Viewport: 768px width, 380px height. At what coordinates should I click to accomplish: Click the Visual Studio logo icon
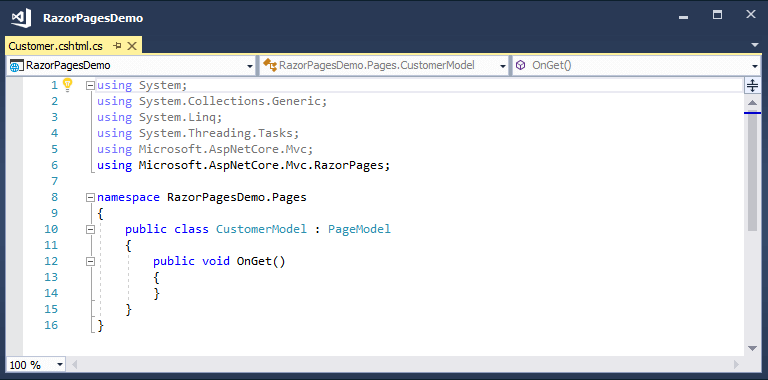(x=22, y=19)
